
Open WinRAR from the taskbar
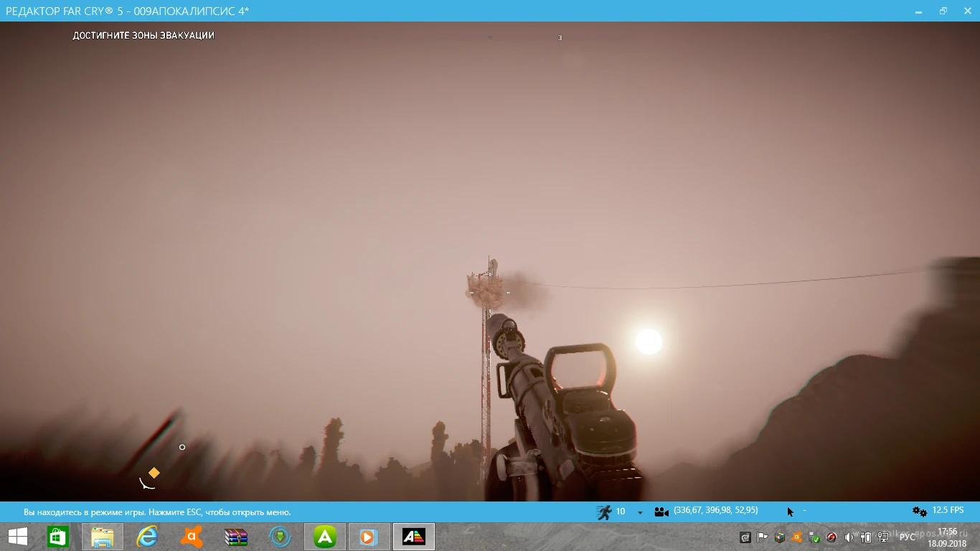point(236,537)
